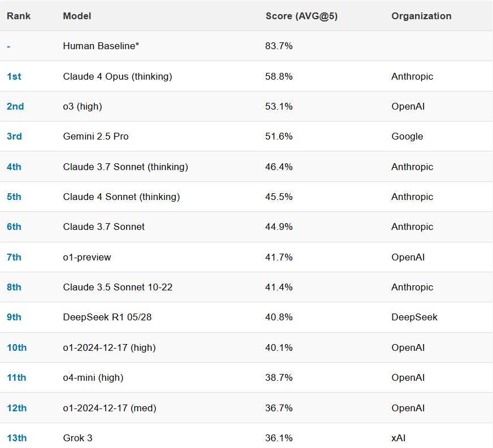493x448 pixels.
Task: Select the Gemini 2.5 Pro model cell
Action: pyautogui.click(x=96, y=136)
